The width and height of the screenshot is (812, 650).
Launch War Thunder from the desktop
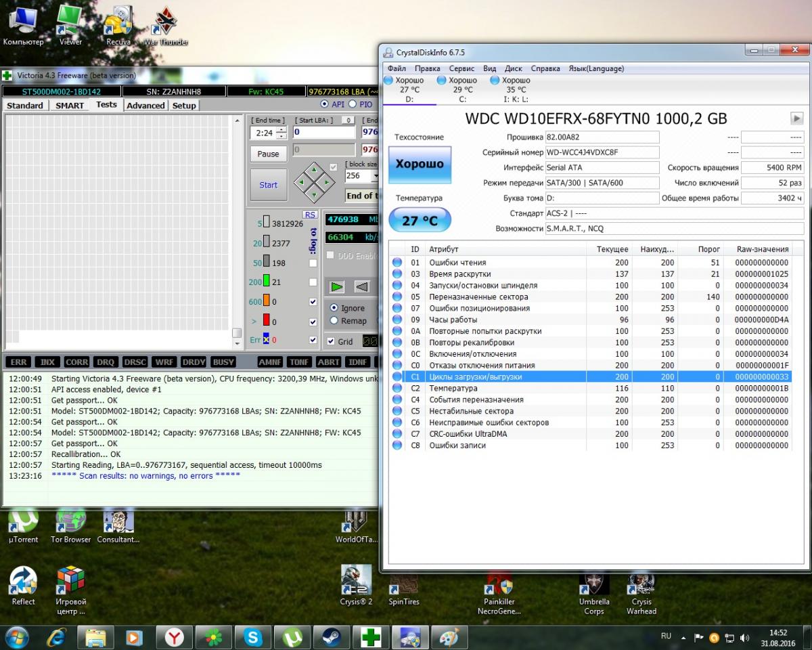166,26
